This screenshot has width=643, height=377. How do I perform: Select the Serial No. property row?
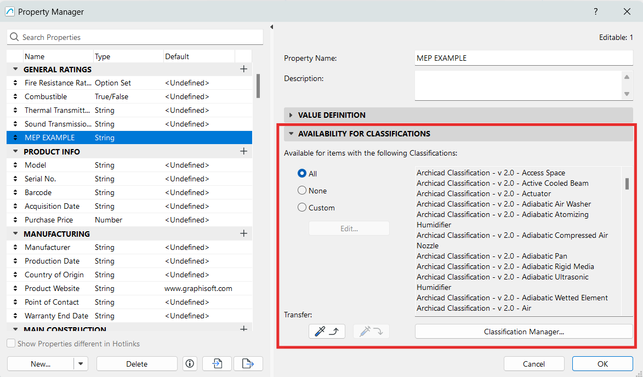pos(129,179)
